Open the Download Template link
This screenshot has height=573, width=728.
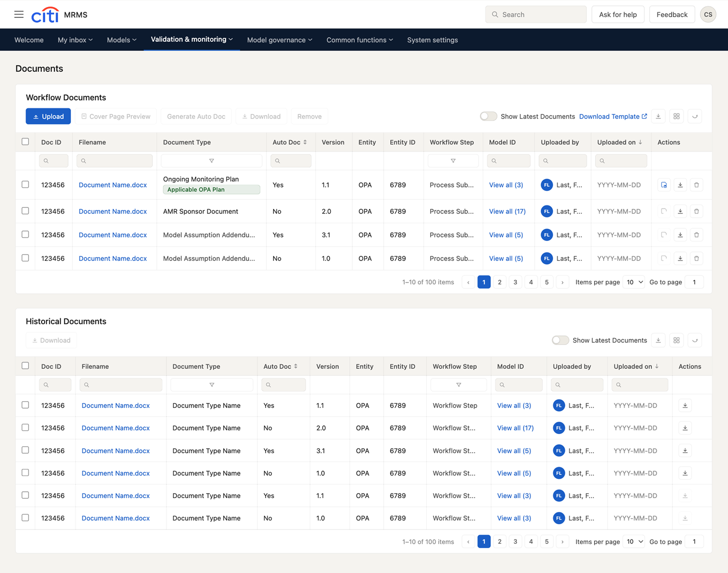[x=613, y=116]
